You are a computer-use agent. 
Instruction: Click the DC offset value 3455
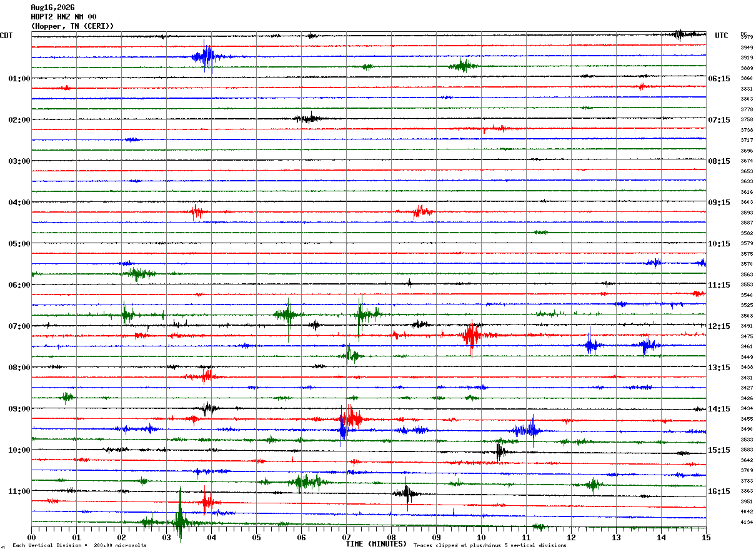tap(747, 419)
